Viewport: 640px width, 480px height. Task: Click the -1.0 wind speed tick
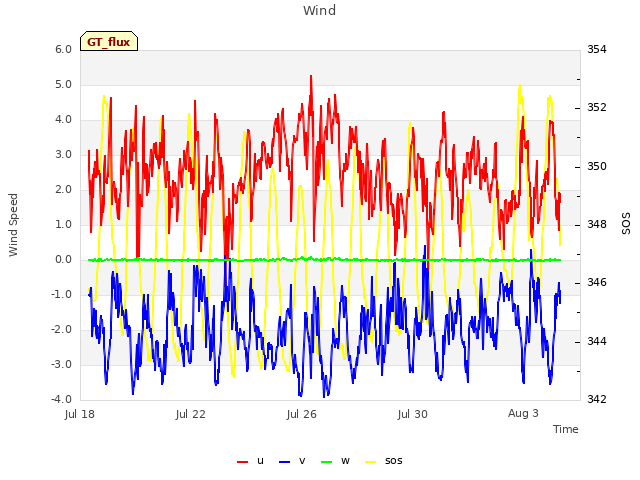click(x=62, y=294)
